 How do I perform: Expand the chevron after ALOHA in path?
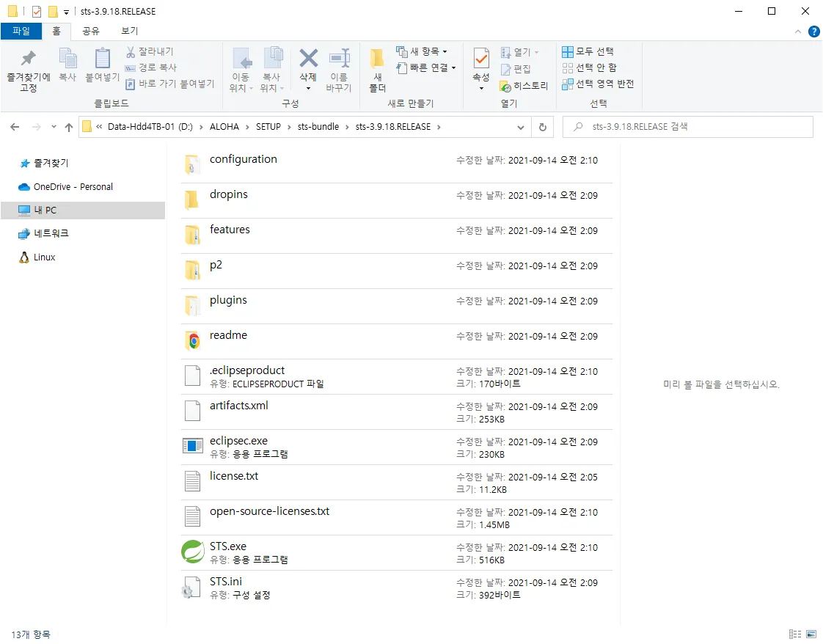pos(248,127)
